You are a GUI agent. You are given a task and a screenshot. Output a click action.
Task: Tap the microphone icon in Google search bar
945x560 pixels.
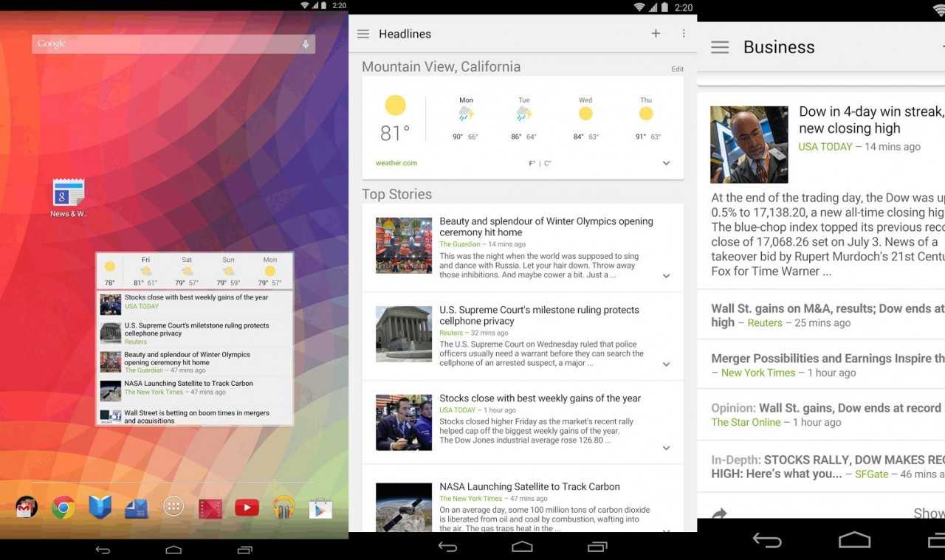(306, 44)
